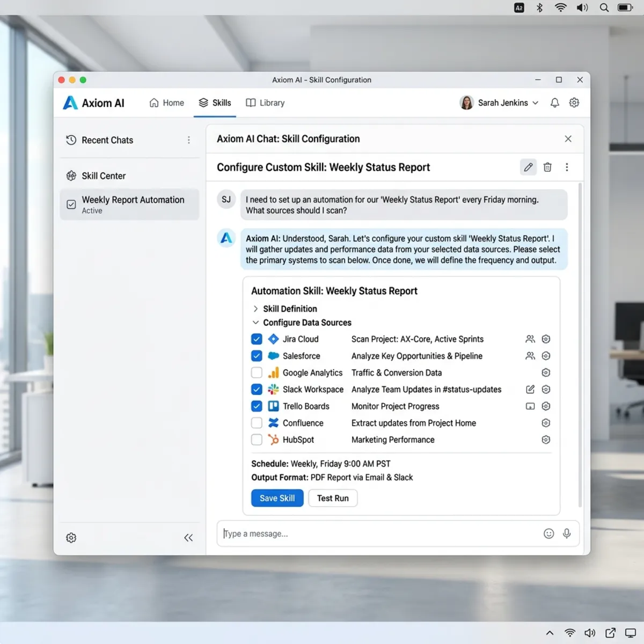Focus the Type a message input field
The image size is (644, 644).
398,533
